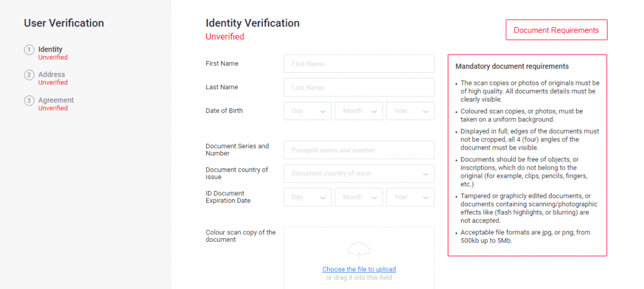Open the birth Month dropdown
This screenshot has width=644, height=289.
click(358, 111)
